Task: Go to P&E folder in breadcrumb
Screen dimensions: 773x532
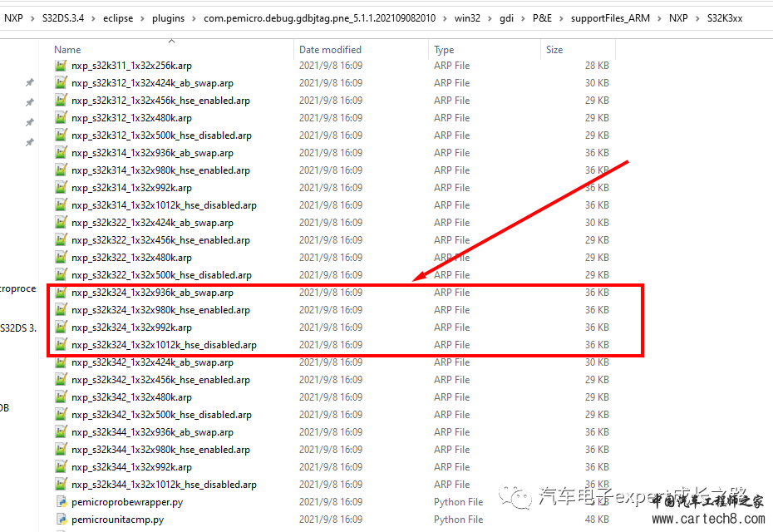Action: 542,18
